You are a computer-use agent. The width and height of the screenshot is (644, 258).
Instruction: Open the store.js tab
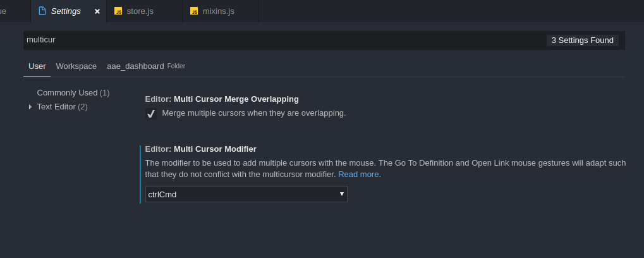tap(145, 11)
